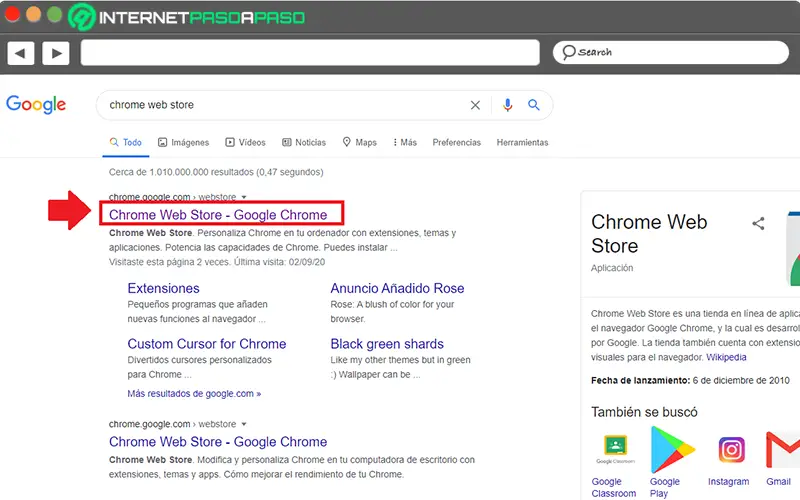Screen dimensions: 800x500
Task: Open Custom Cursor for Chrome sitelink
Action: (x=207, y=344)
